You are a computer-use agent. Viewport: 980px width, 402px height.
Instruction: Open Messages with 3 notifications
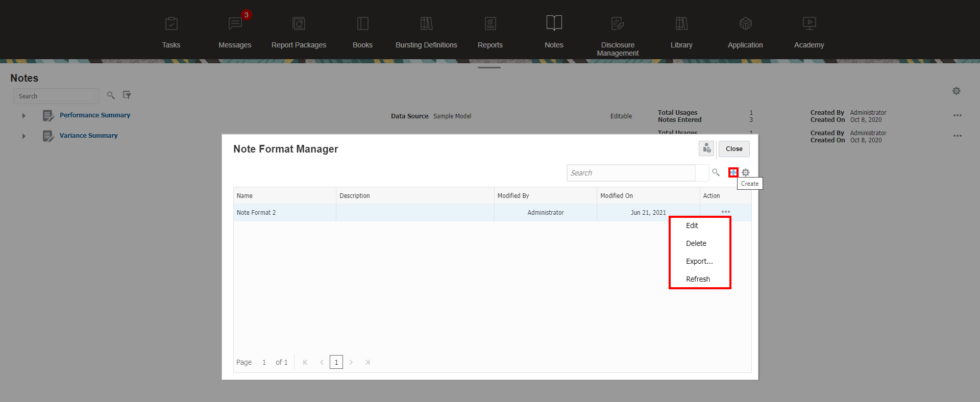point(235,23)
